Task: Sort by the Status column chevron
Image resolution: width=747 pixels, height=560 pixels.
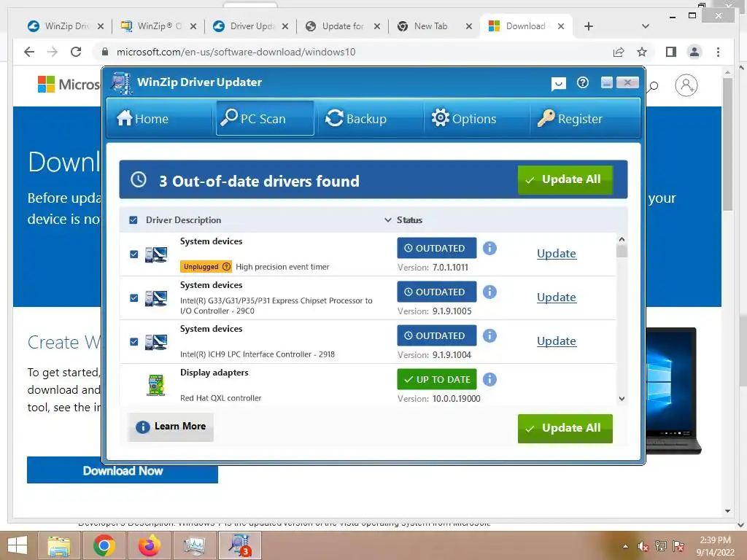Action: (388, 220)
